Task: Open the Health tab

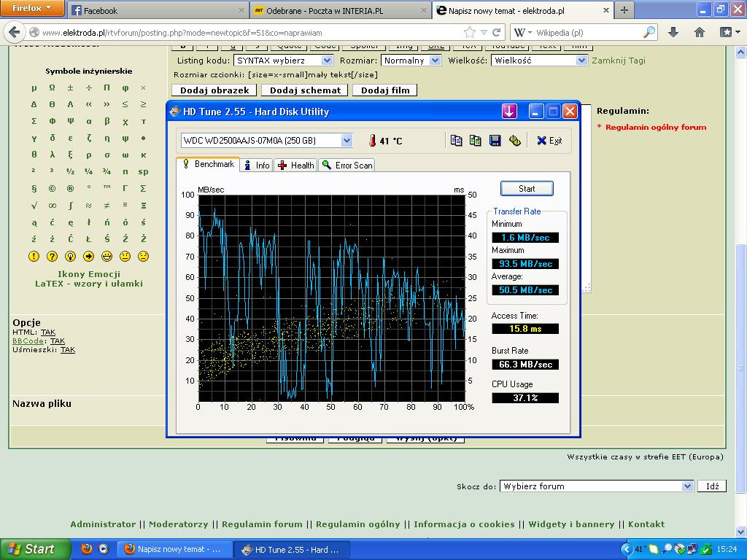Action: tap(296, 166)
